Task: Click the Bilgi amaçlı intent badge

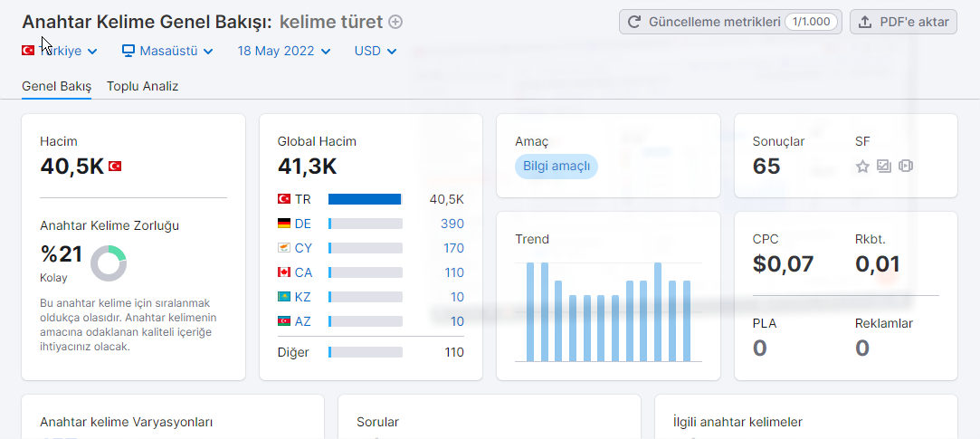Action: pos(557,167)
